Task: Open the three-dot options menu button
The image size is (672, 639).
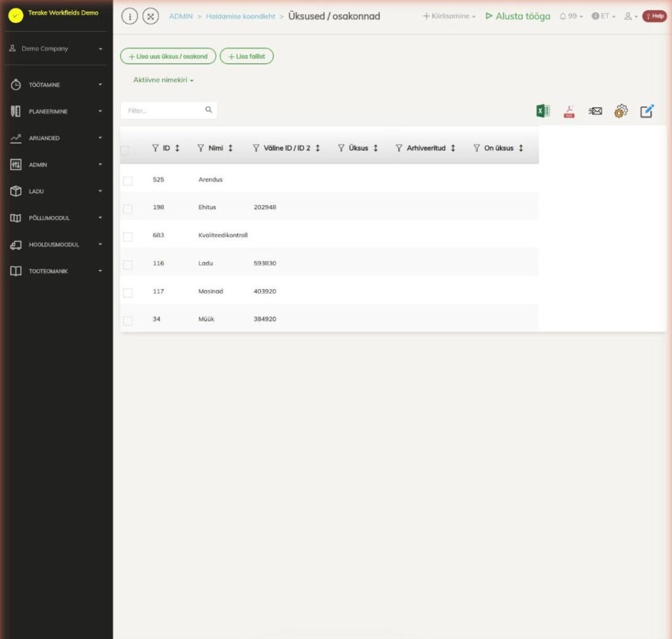Action: point(130,16)
